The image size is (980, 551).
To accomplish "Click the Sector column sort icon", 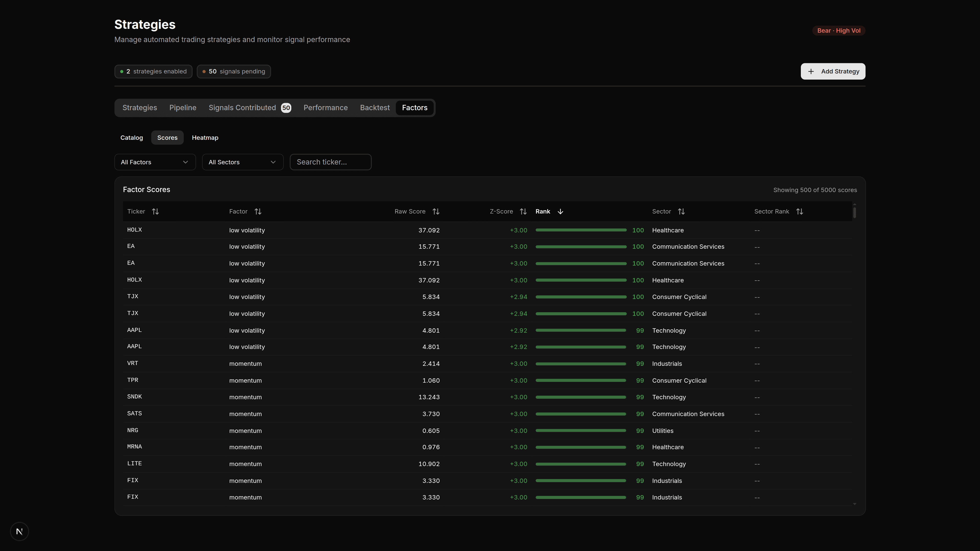I will pos(681,211).
